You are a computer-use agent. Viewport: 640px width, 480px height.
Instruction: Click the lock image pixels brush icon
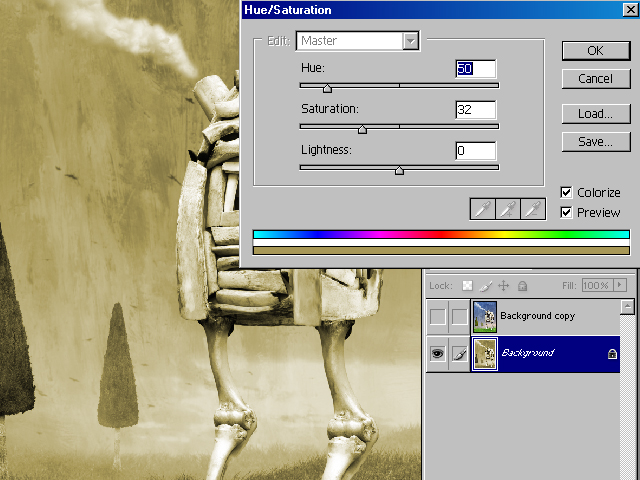click(486, 286)
